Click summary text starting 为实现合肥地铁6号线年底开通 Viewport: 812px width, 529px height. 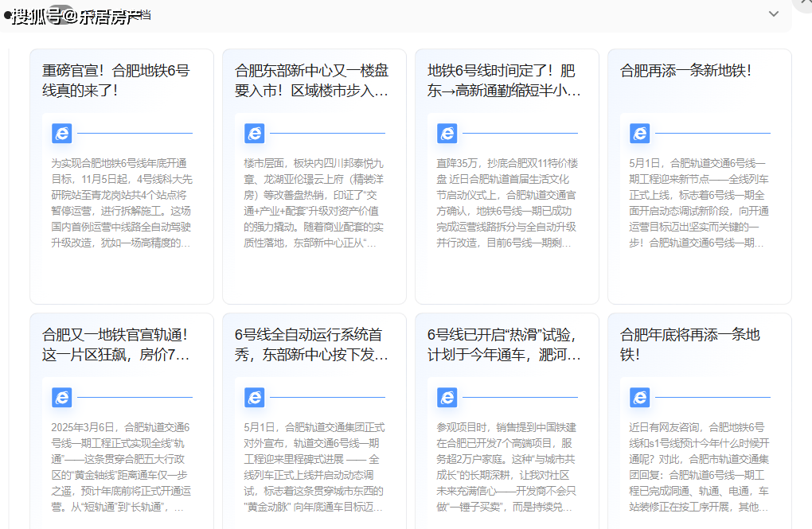[x=121, y=203]
